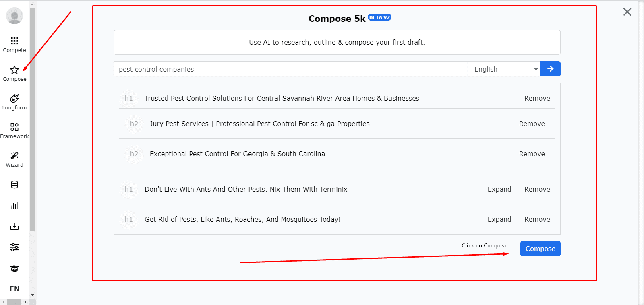Remove the Get Rid of Pests heading
The height and width of the screenshot is (305, 644).
pos(537,219)
